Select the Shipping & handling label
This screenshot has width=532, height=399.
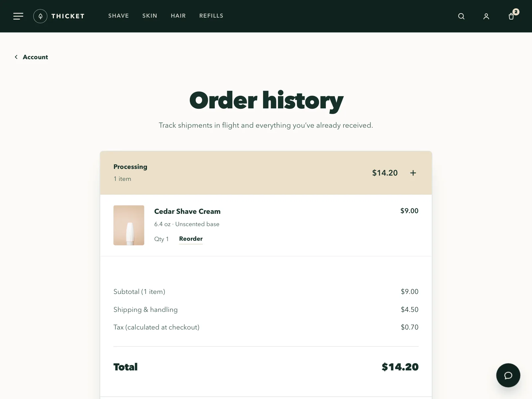[x=145, y=310]
